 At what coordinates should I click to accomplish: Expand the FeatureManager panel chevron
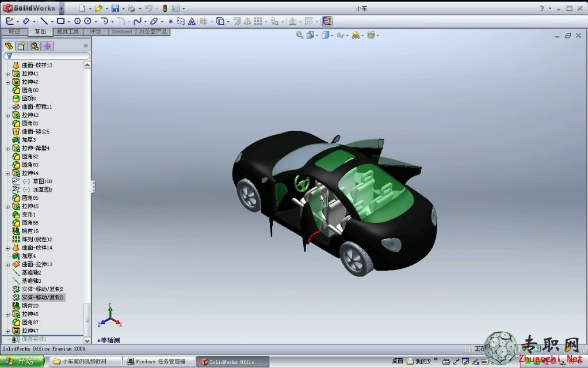[x=86, y=46]
